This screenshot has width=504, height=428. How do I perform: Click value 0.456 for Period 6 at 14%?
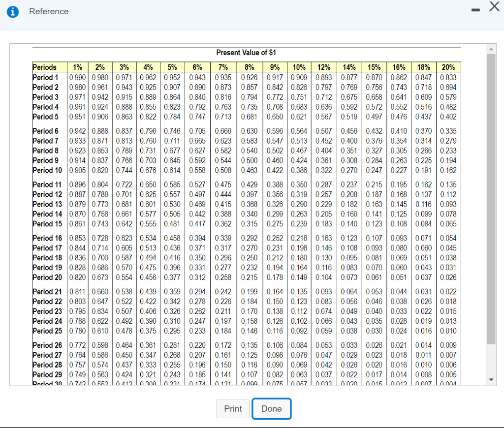click(349, 131)
